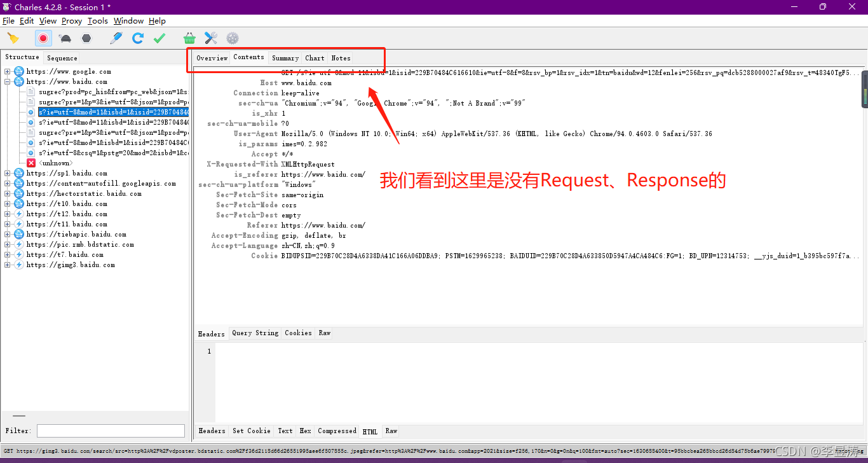The image size is (868, 463).
Task: Validate the response with the green checkmark
Action: coord(159,38)
